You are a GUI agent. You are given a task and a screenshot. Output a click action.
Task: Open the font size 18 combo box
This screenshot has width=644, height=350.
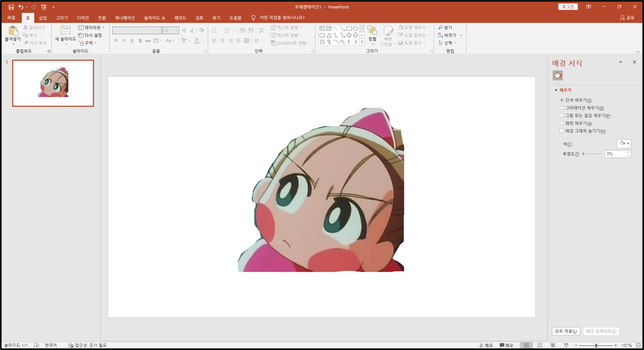170,31
